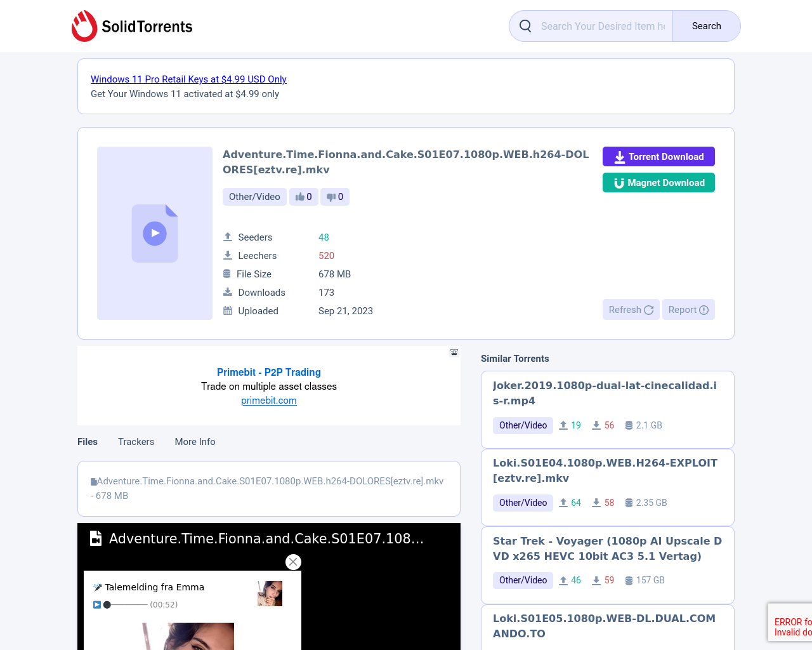Open the Primebit - P2P Trading ad link
This screenshot has height=650, width=812.
coord(269,373)
